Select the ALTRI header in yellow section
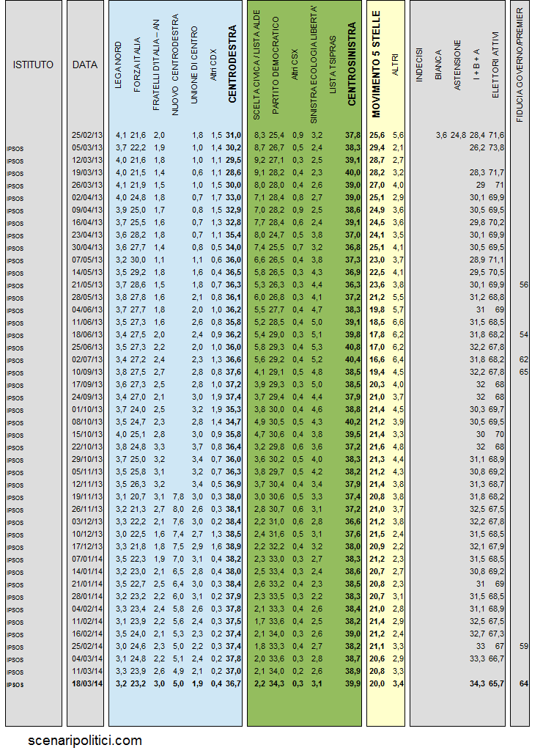This screenshot has height=756, width=543. [396, 64]
